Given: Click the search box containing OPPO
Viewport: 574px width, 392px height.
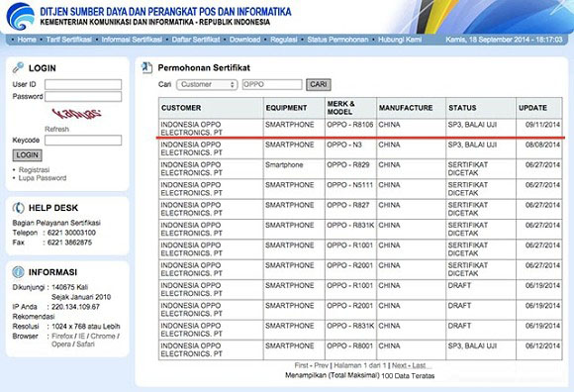Looking at the screenshot, I should (x=272, y=84).
